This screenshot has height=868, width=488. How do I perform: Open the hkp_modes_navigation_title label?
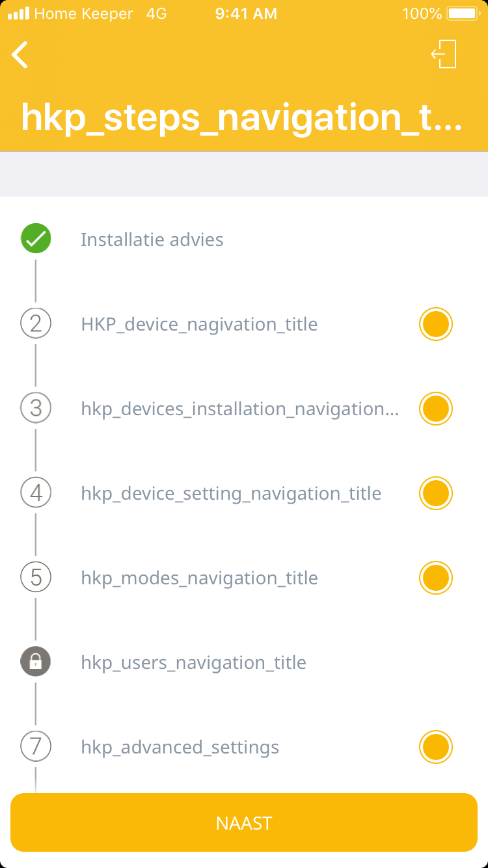point(199,578)
